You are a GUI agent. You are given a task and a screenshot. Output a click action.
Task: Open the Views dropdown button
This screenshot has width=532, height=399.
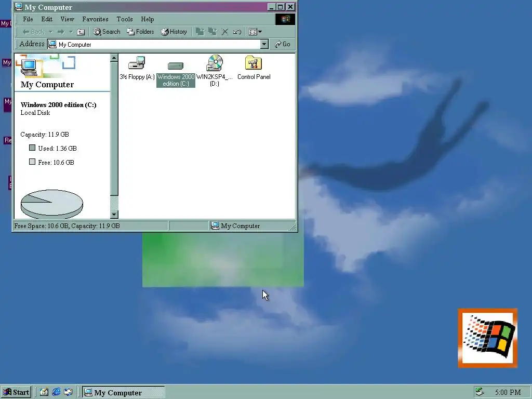point(255,32)
